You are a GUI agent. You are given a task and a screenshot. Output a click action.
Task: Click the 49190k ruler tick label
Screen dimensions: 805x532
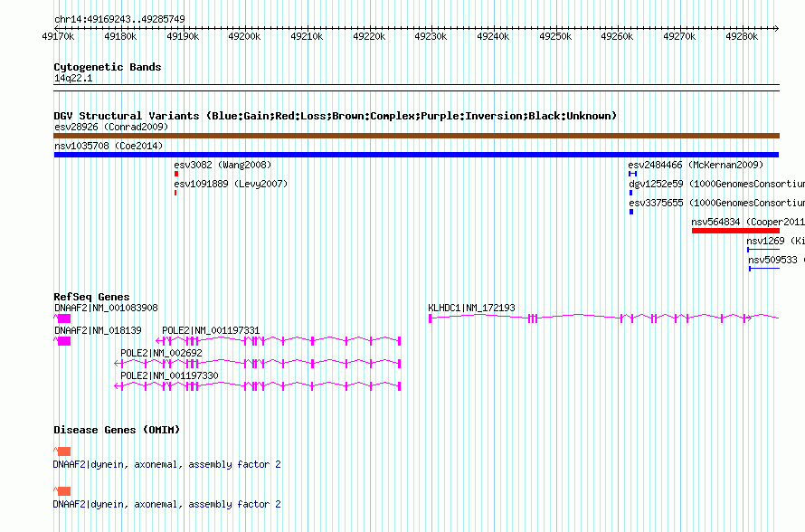pos(183,36)
